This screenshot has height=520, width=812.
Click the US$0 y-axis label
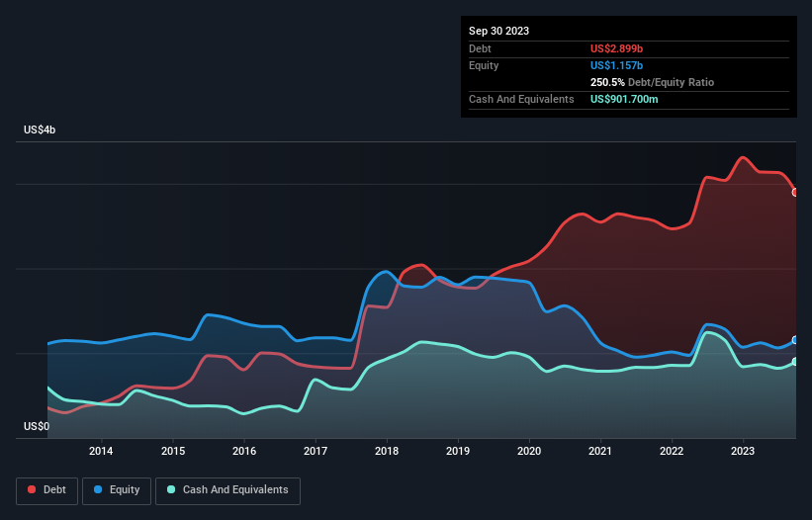coord(37,426)
